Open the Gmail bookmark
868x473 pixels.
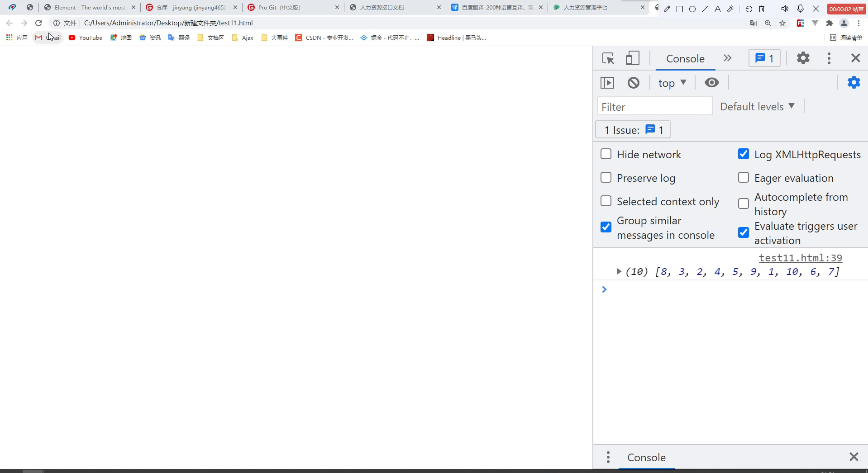tap(48, 38)
